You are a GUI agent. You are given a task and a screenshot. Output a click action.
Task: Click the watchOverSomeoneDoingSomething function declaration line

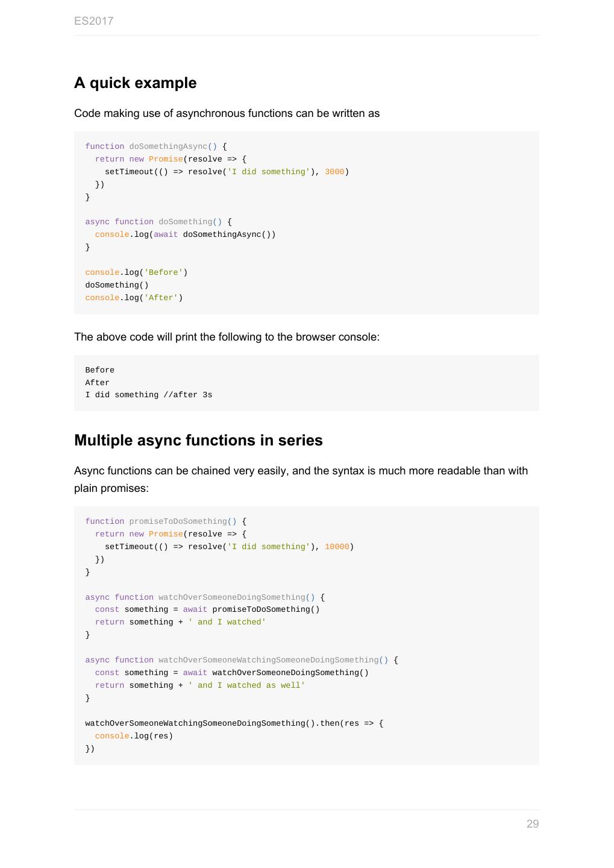(205, 597)
